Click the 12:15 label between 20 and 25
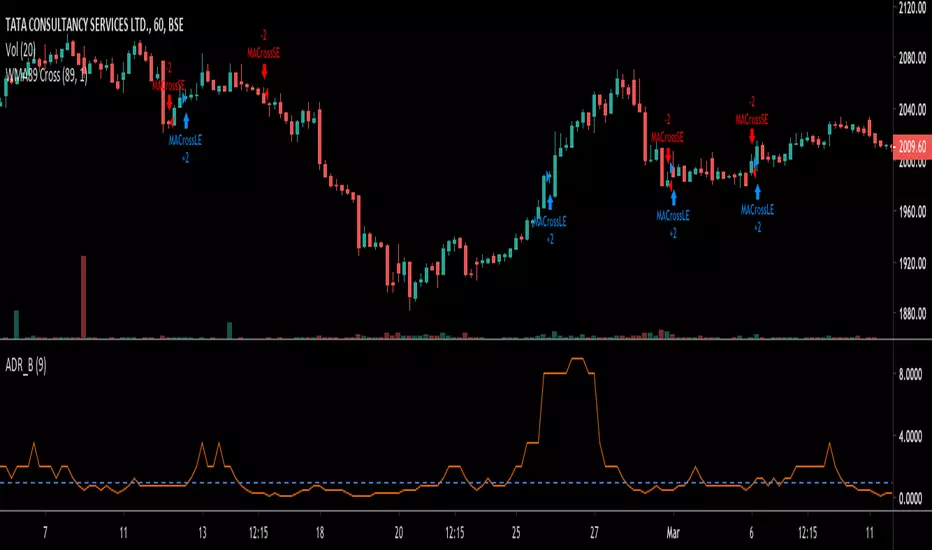Image resolution: width=932 pixels, height=550 pixels. pos(454,533)
